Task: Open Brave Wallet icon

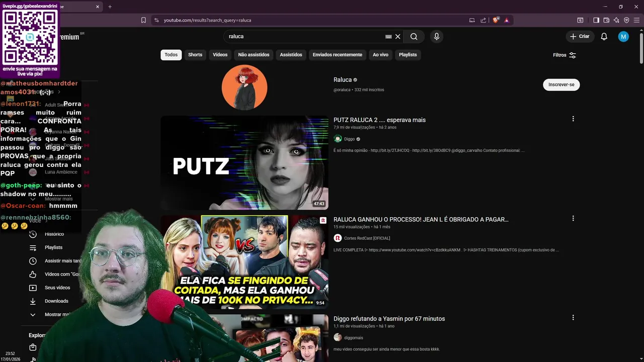Action: 606,20
